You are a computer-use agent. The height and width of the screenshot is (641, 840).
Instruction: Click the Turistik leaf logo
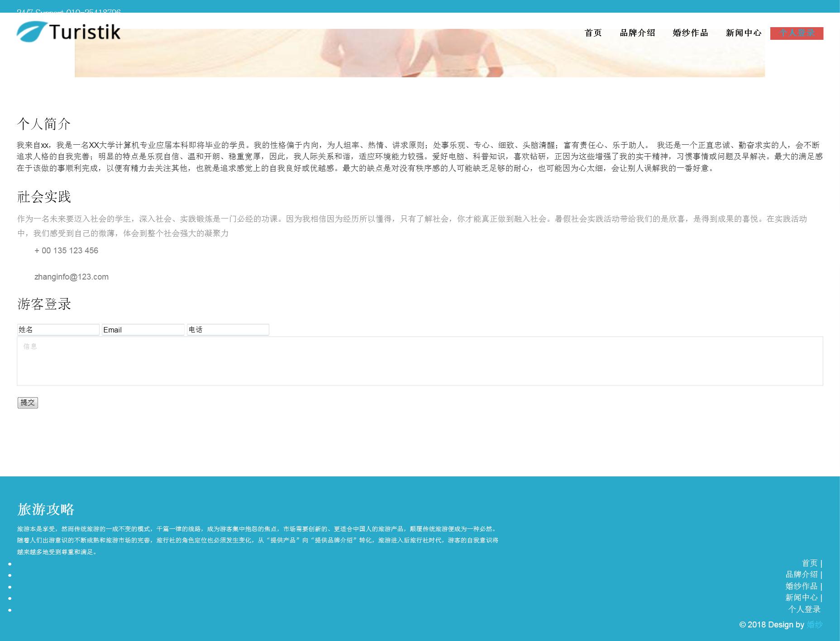(68, 32)
